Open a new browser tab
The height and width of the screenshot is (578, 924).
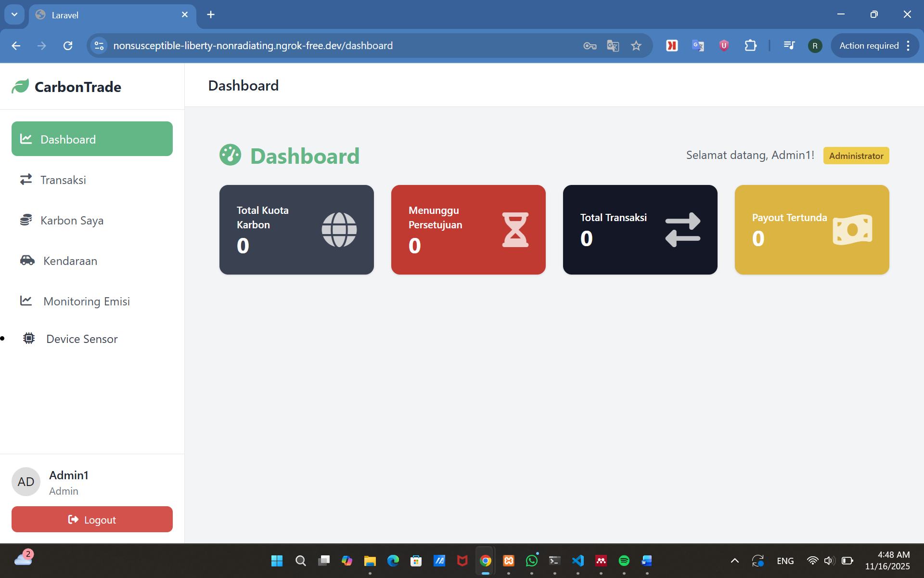[211, 14]
